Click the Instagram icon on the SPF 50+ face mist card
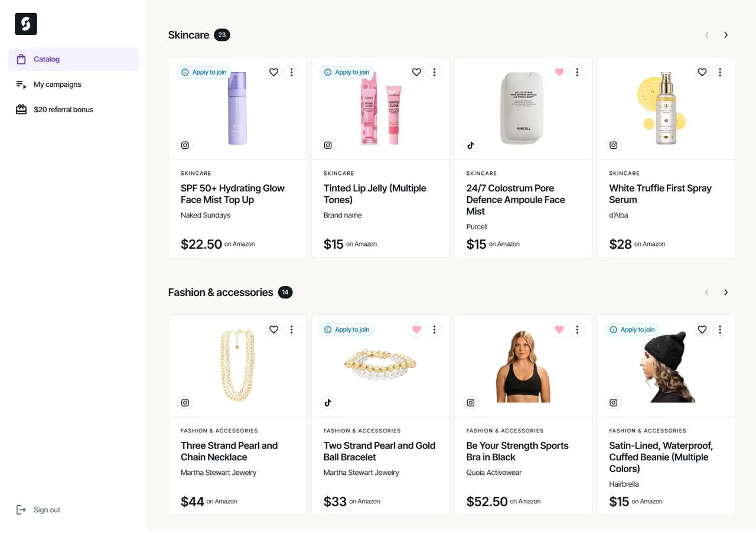The height and width of the screenshot is (540, 756). tap(185, 145)
